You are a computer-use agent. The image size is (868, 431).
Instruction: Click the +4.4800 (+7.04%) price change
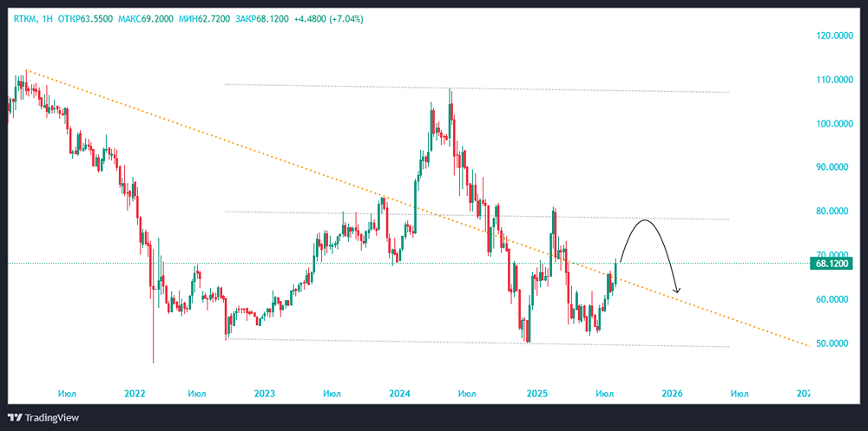[x=327, y=18]
